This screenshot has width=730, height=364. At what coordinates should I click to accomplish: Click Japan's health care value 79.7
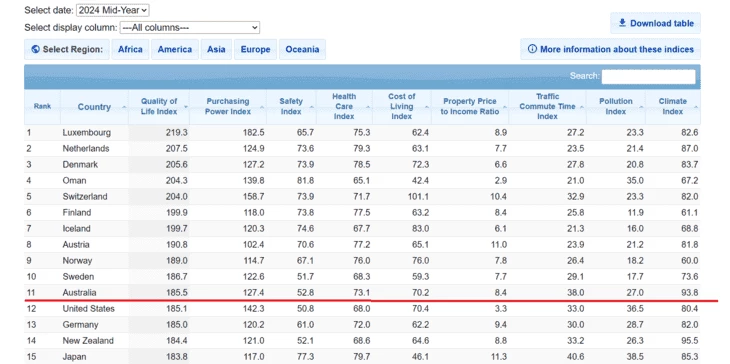click(x=361, y=357)
